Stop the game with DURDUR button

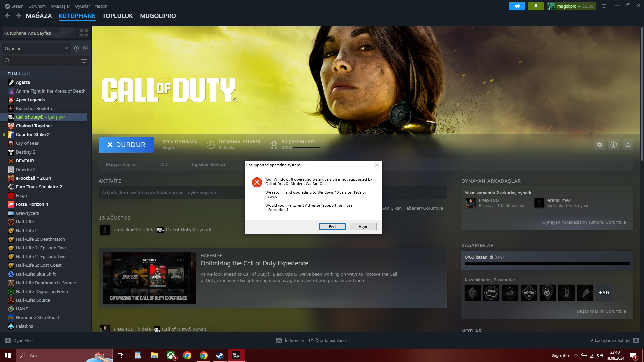coord(126,145)
